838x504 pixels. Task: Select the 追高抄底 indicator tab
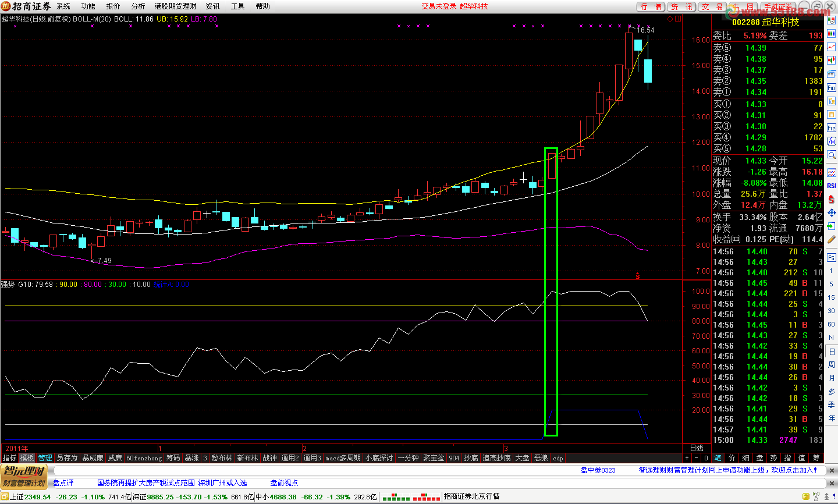[x=496, y=458]
